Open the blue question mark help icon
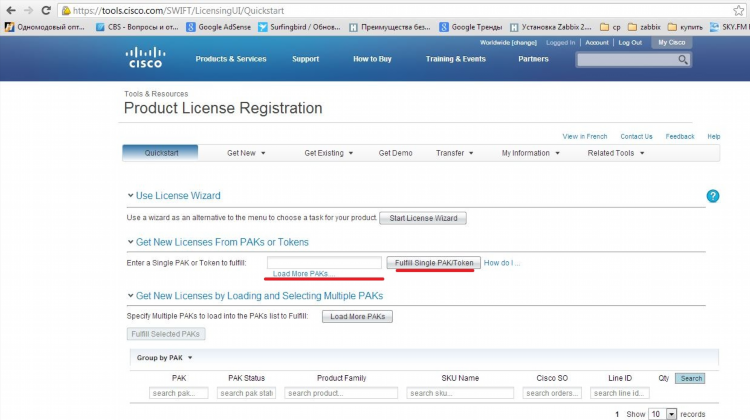The height and width of the screenshot is (420, 750). [x=713, y=196]
